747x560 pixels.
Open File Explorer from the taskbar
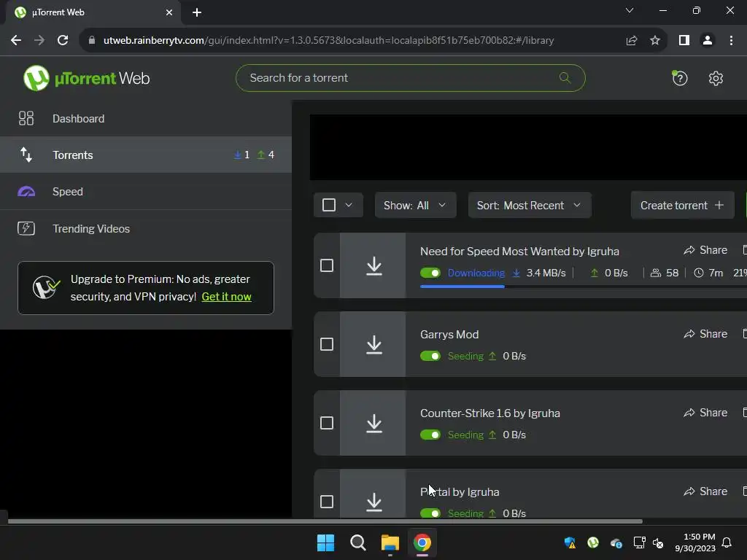[390, 542]
